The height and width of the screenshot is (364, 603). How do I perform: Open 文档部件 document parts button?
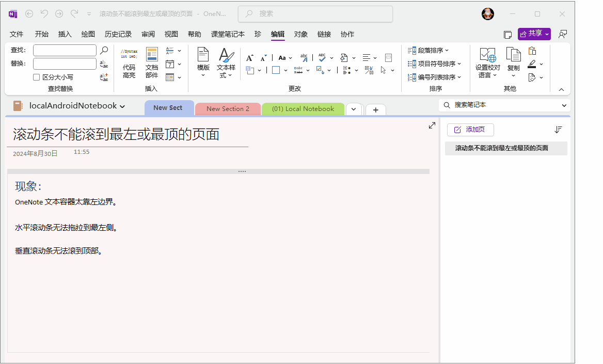point(151,62)
